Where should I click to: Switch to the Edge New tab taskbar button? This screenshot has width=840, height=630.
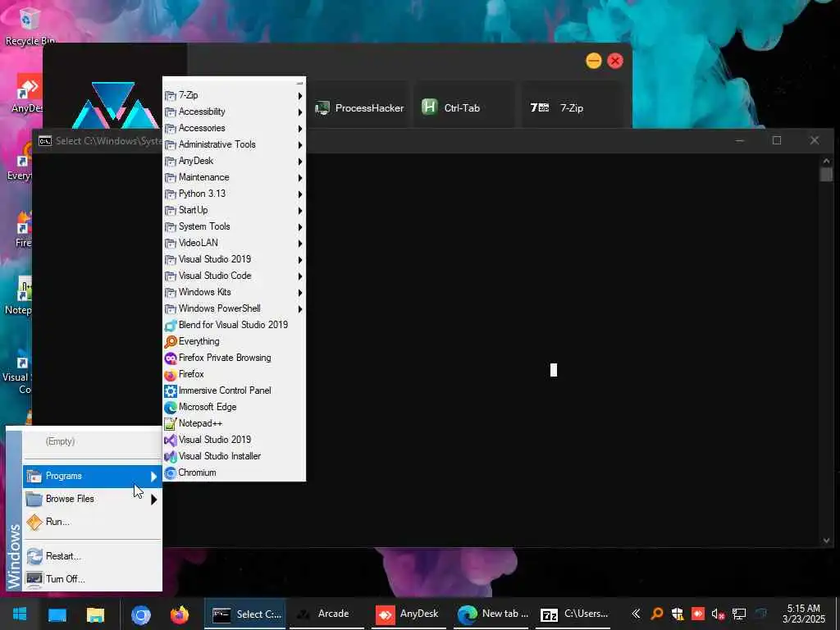[493, 614]
